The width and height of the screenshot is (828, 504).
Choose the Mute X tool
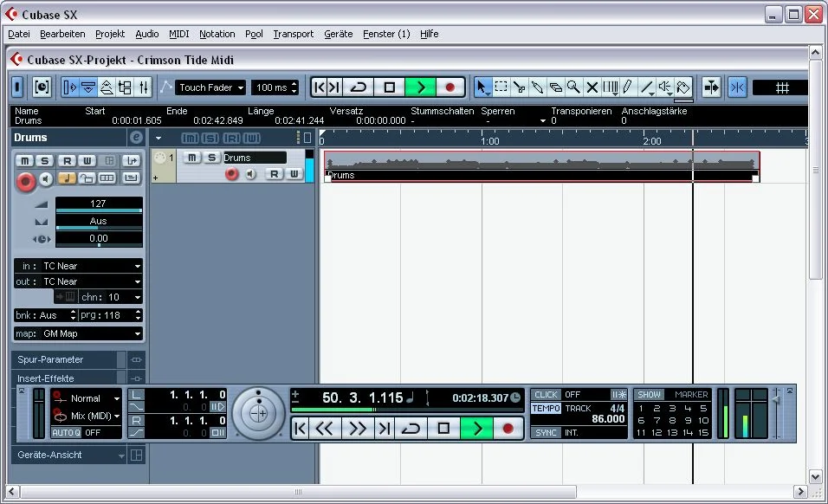click(592, 87)
